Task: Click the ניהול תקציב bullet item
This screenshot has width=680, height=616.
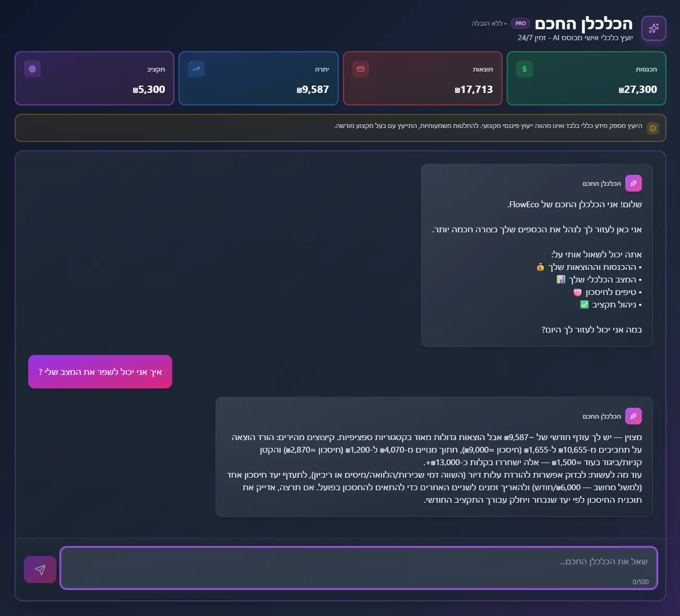Action: 614,304
